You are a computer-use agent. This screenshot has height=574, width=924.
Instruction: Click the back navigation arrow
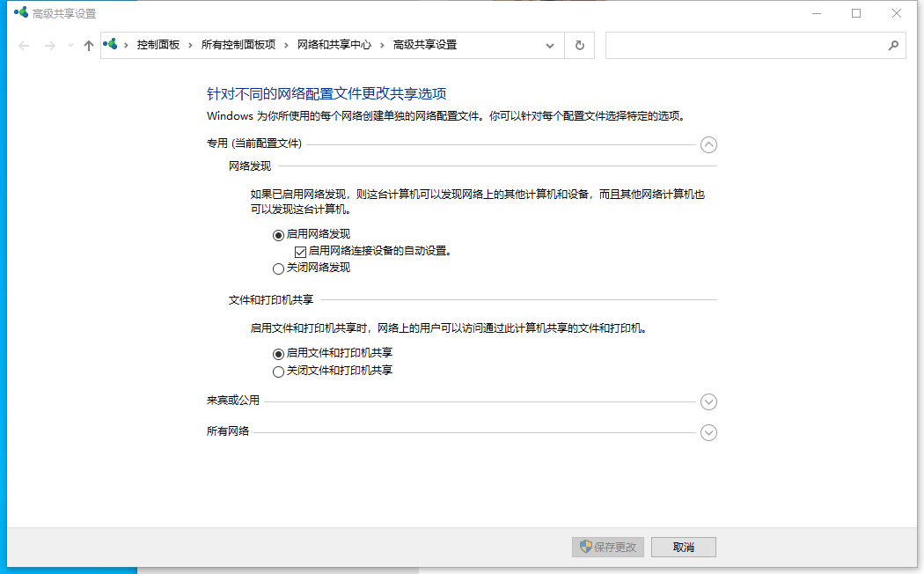24,46
